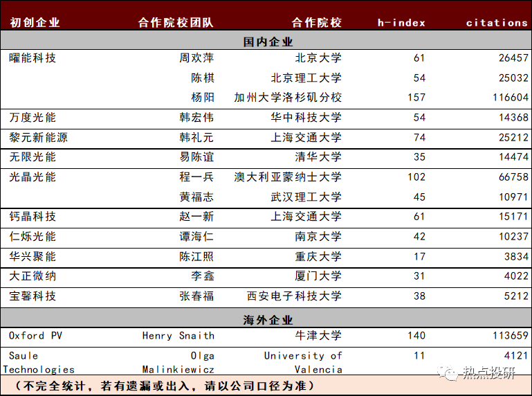Click the name 赵一新
The image size is (532, 396).
[196, 216]
